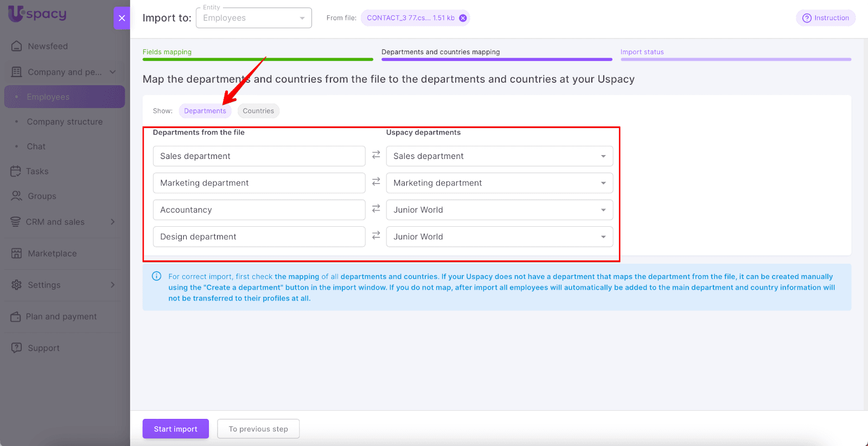This screenshot has height=446, width=868.
Task: Click the Instruction question mark icon
Action: click(807, 18)
